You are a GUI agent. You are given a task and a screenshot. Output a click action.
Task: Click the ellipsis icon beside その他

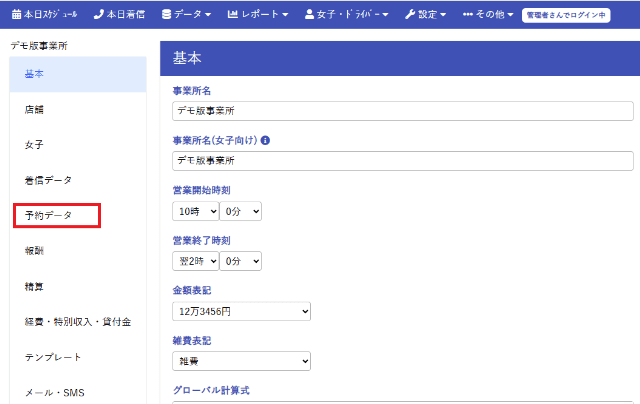pyautogui.click(x=468, y=15)
